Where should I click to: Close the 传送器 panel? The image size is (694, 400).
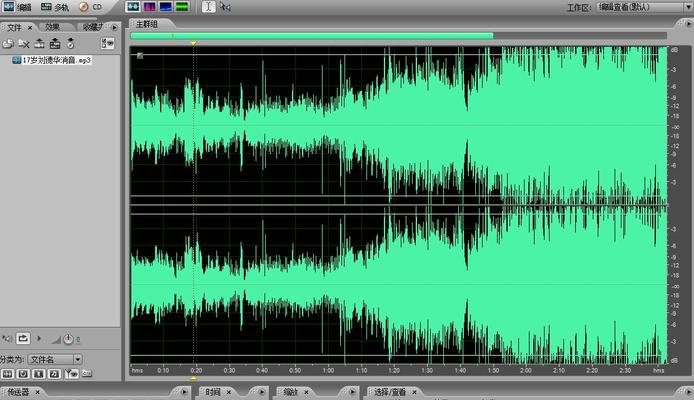pos(38,392)
